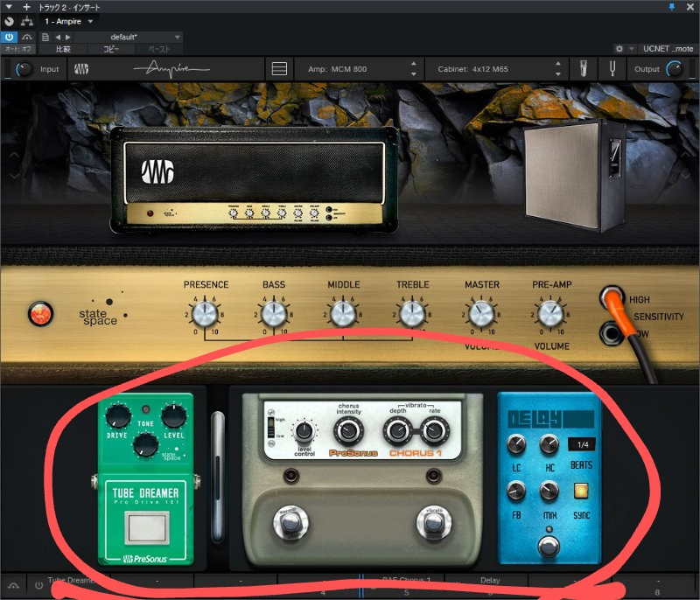
Task: Open the tuner fork icon
Action: (x=612, y=69)
